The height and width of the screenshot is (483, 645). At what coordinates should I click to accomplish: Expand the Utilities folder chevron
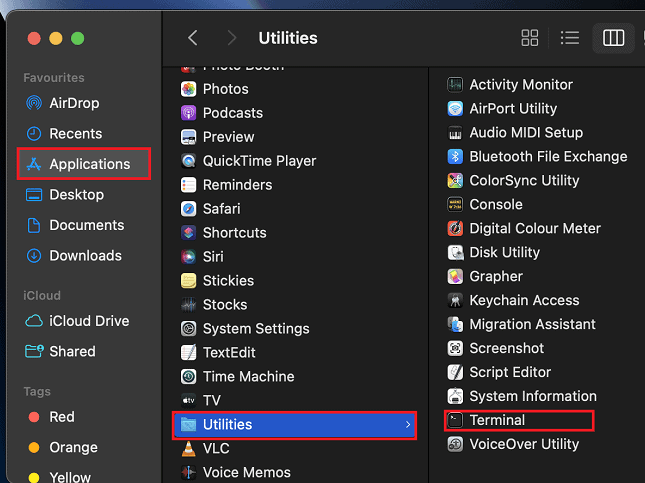click(x=406, y=425)
